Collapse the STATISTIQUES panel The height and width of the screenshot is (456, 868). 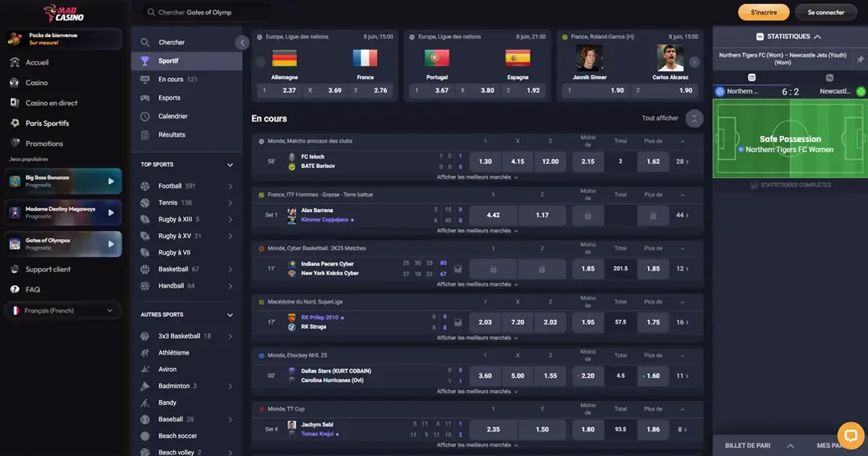[818, 36]
